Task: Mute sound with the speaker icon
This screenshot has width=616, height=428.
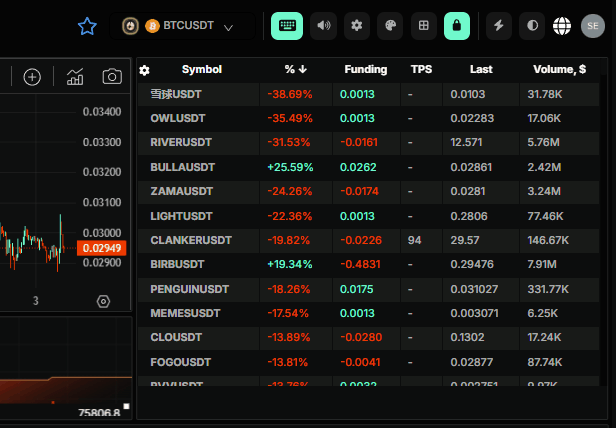Action: (x=323, y=26)
